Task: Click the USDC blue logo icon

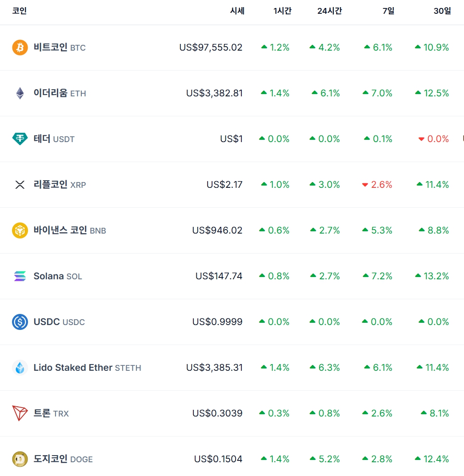Action: click(20, 322)
